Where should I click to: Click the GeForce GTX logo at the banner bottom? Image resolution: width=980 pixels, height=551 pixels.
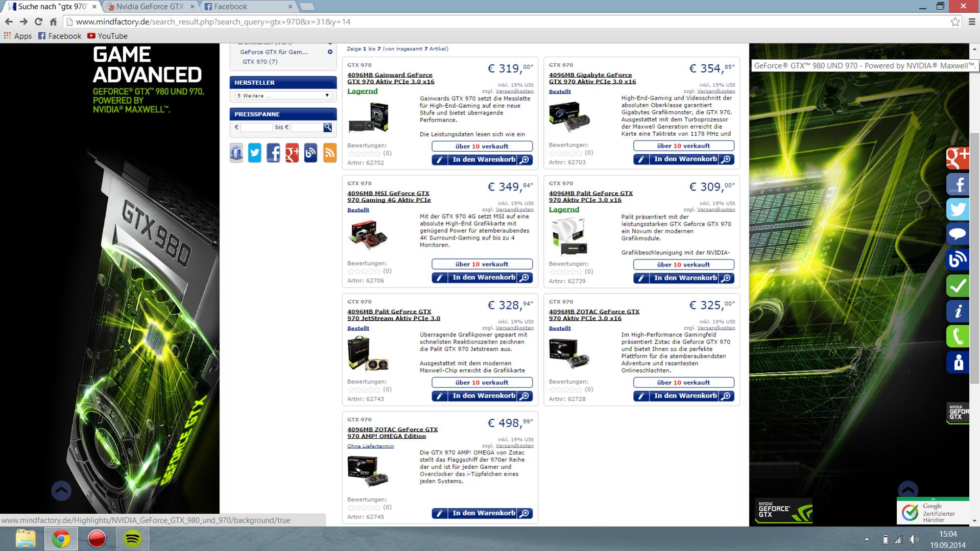pos(783,511)
